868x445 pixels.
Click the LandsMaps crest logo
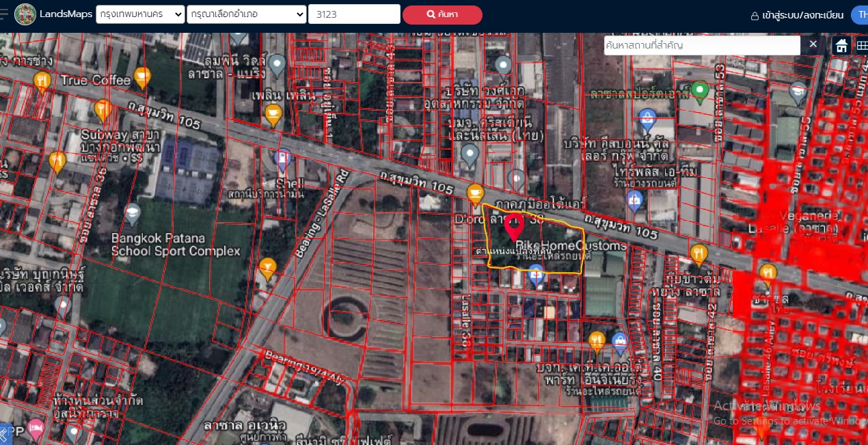[25, 14]
